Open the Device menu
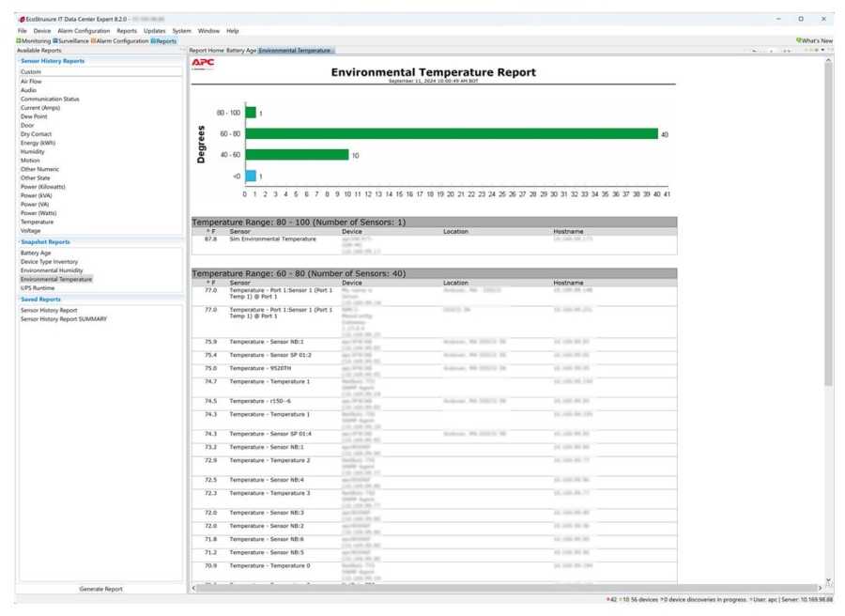 click(x=42, y=31)
